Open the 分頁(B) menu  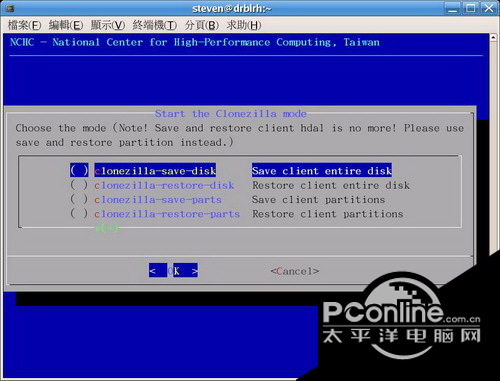click(x=202, y=25)
